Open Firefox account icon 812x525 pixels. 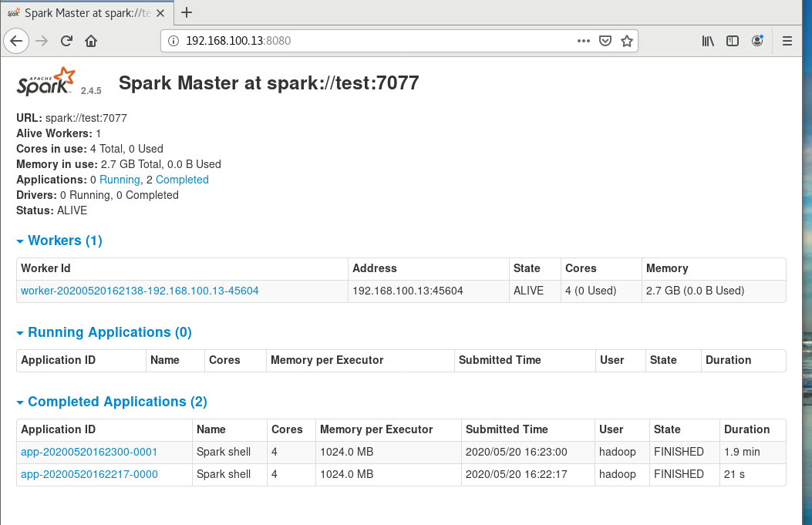pos(757,41)
